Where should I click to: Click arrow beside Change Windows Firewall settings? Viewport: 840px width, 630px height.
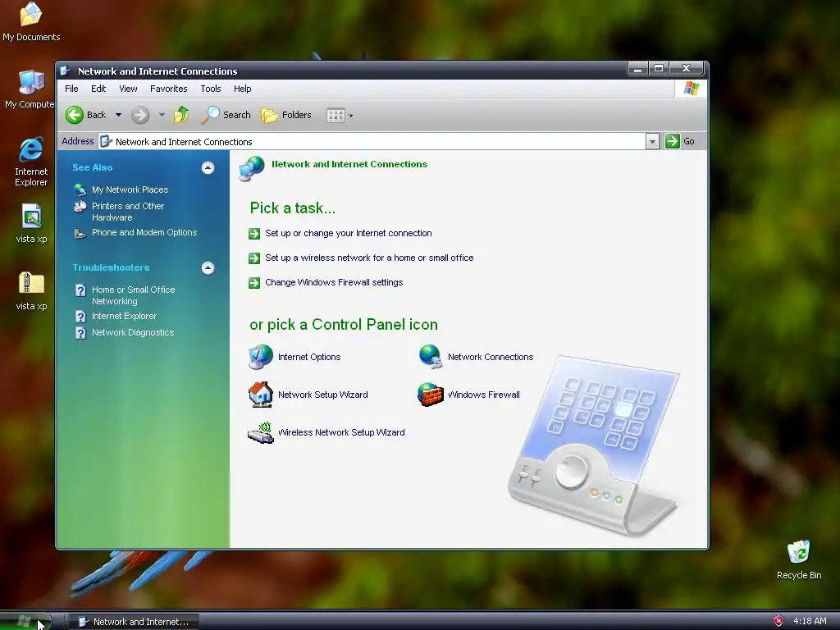(x=254, y=283)
